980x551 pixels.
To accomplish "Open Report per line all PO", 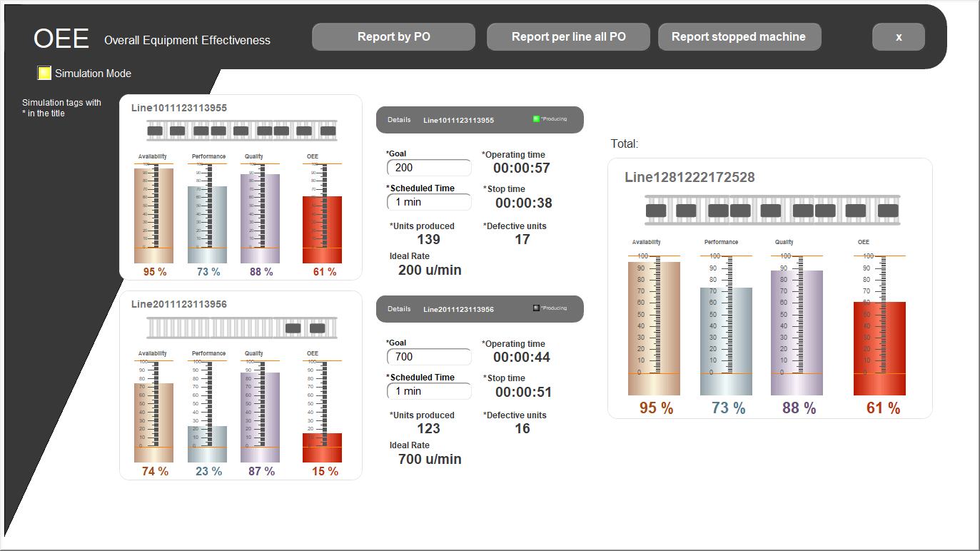I will tap(568, 37).
